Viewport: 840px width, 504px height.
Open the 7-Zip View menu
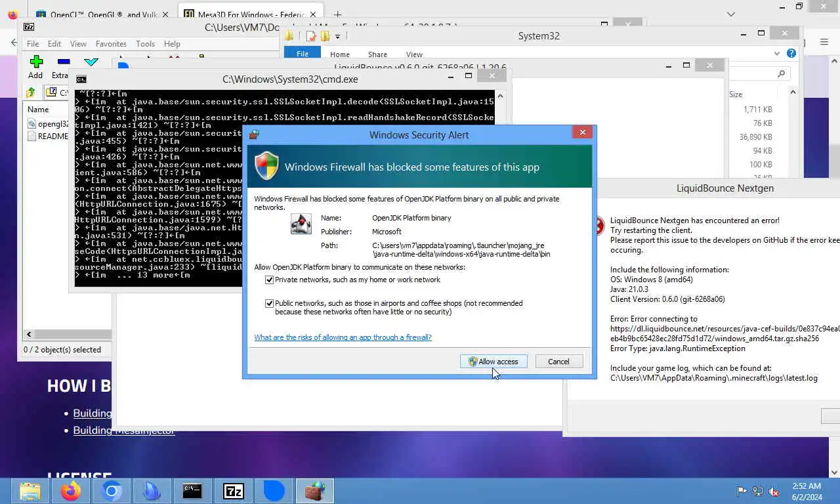click(78, 44)
